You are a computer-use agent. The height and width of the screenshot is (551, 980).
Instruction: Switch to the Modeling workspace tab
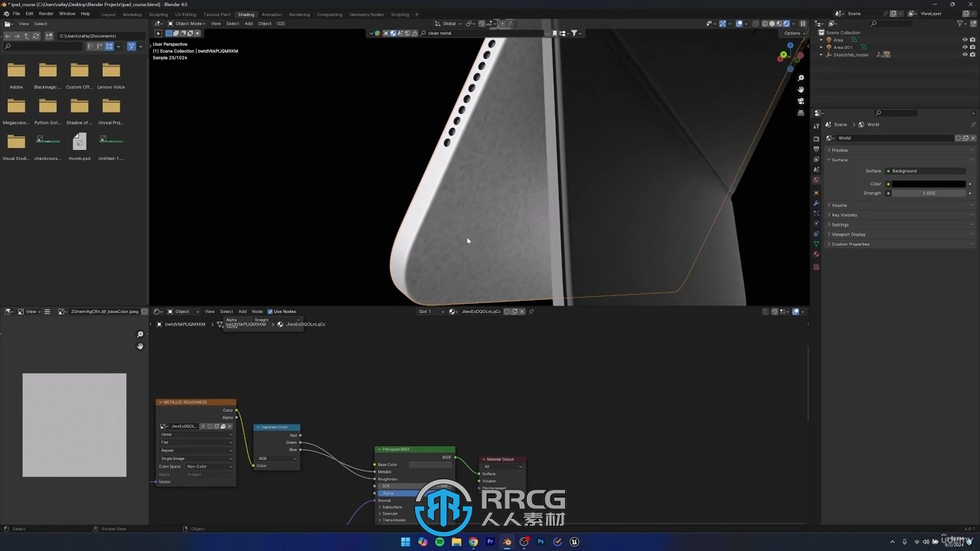coord(132,15)
